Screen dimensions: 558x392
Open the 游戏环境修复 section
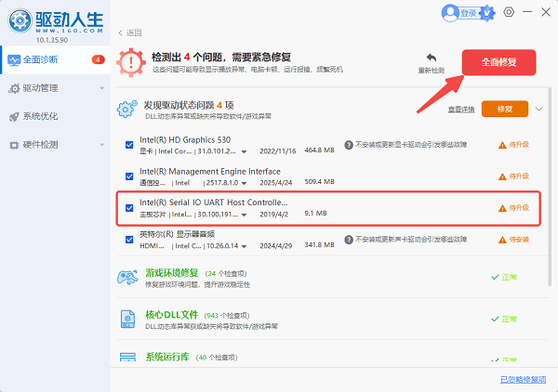pyautogui.click(x=172, y=273)
